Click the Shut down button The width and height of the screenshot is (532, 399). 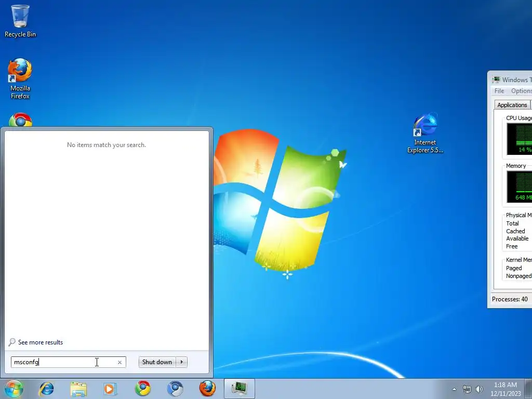157,362
